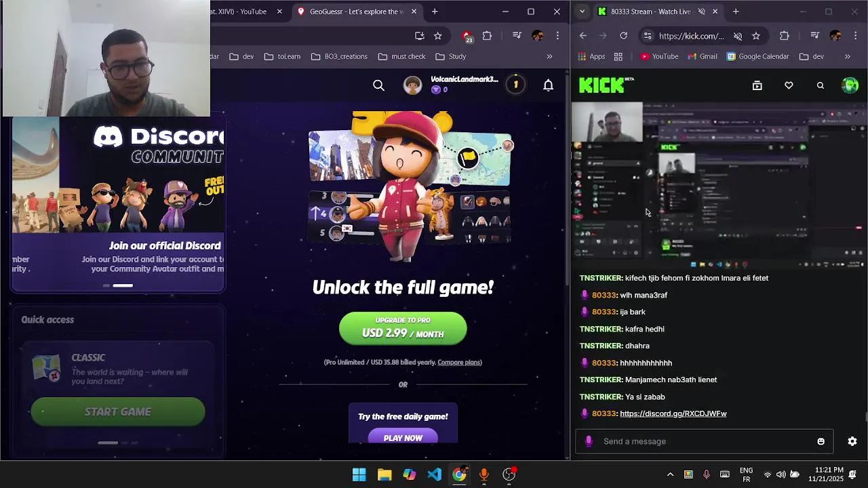Open the discord.gg link in chat
This screenshot has height=488, width=868.
point(673,413)
